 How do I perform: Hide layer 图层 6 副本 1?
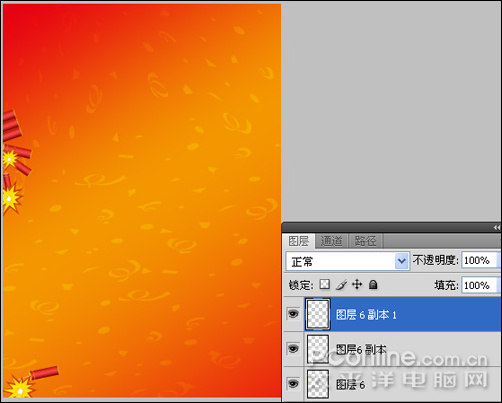pos(293,314)
